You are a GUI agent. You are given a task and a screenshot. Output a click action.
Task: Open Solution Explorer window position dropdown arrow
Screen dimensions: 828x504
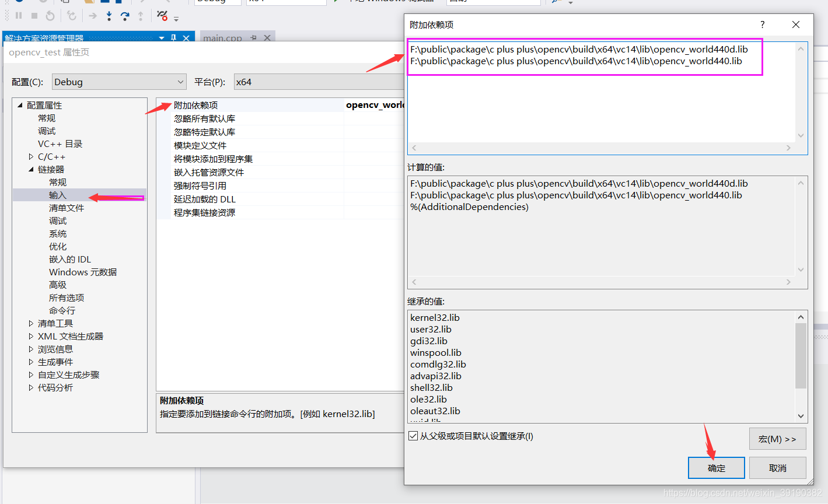coord(162,38)
